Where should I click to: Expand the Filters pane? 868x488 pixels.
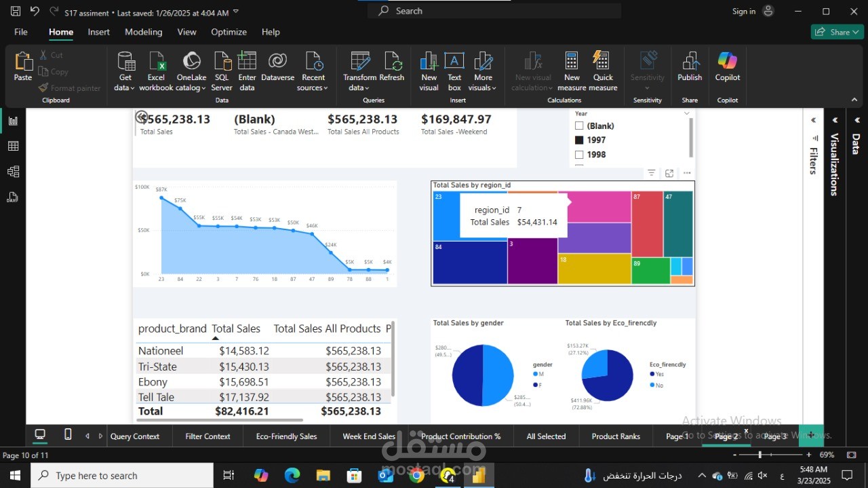[813, 120]
